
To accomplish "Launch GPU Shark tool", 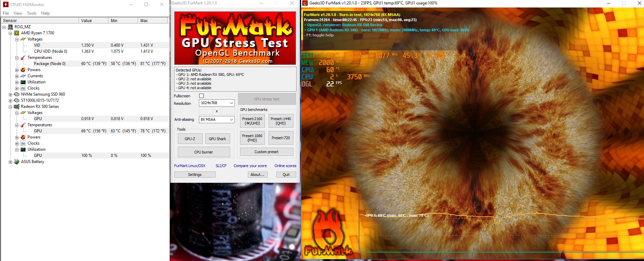I will 218,139.
